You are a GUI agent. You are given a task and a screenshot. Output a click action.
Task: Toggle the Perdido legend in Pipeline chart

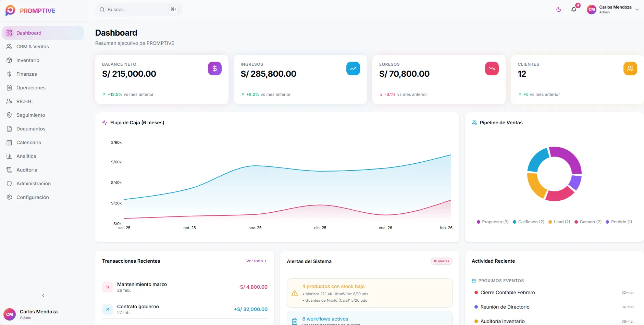(x=619, y=222)
